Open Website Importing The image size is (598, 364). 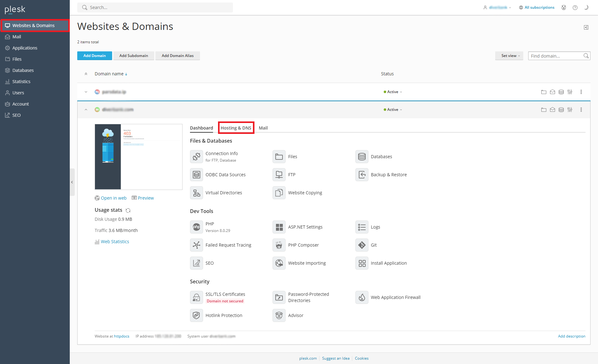299,263
